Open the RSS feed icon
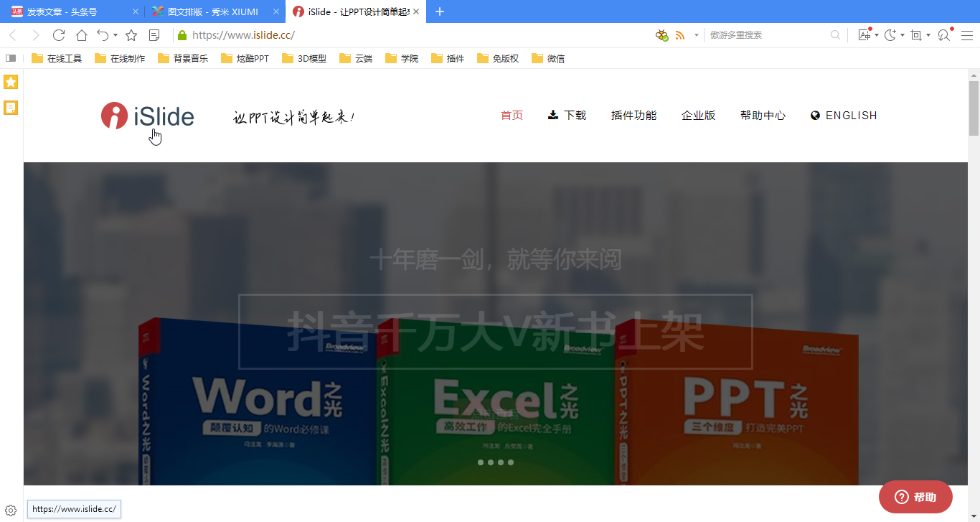980x522 pixels. pyautogui.click(x=680, y=35)
